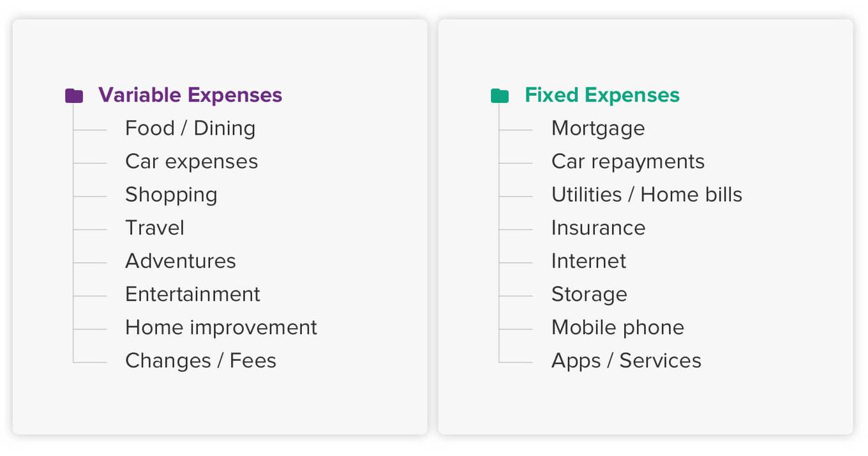Select the Changes / Fees category
The width and height of the screenshot is (868, 456).
point(200,361)
